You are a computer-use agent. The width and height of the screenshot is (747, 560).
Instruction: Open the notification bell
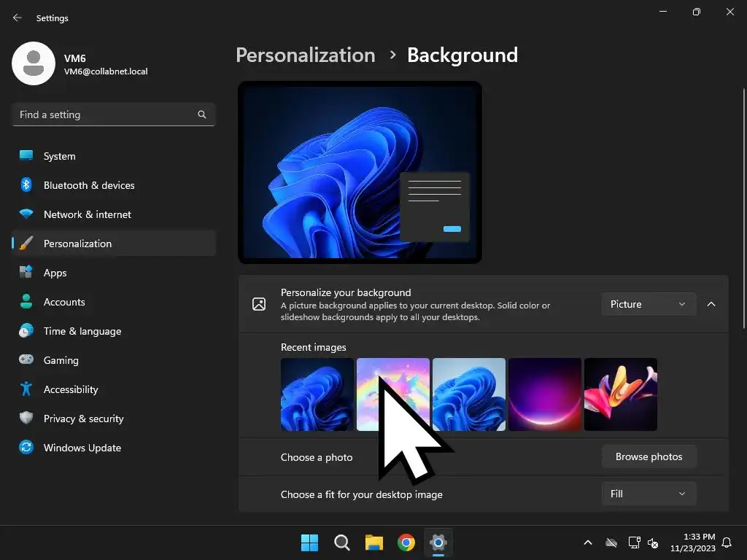[727, 542]
